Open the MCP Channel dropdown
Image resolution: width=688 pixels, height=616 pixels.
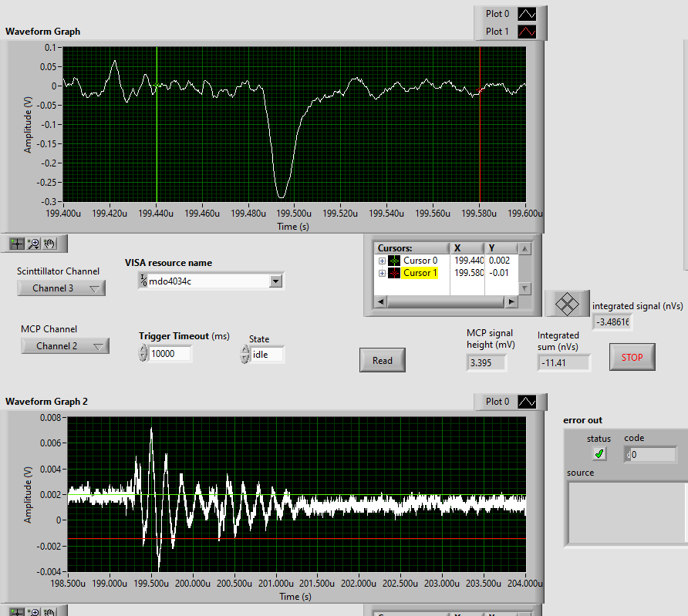[x=65, y=346]
